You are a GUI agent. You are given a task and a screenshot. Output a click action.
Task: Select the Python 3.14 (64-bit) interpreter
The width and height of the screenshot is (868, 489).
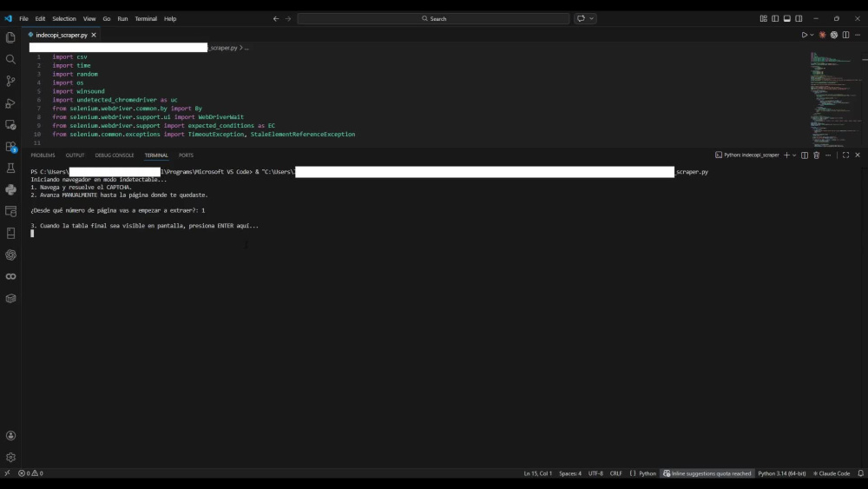[x=782, y=473]
